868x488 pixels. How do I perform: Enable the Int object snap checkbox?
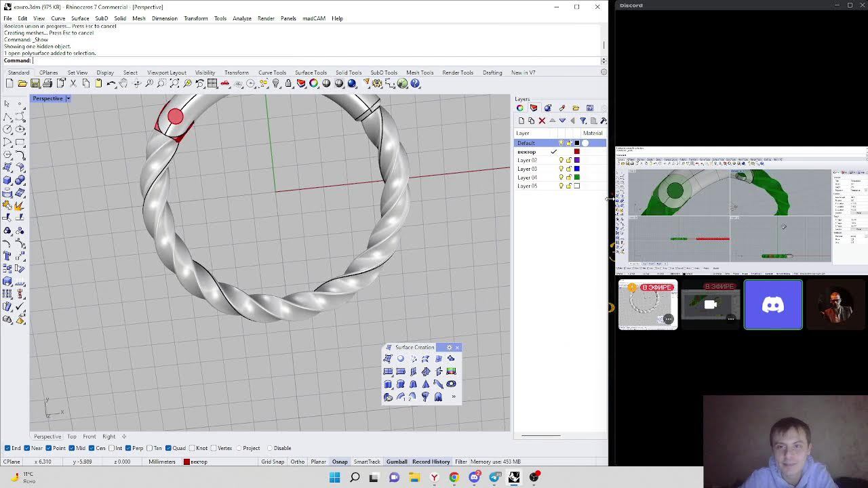pos(112,448)
